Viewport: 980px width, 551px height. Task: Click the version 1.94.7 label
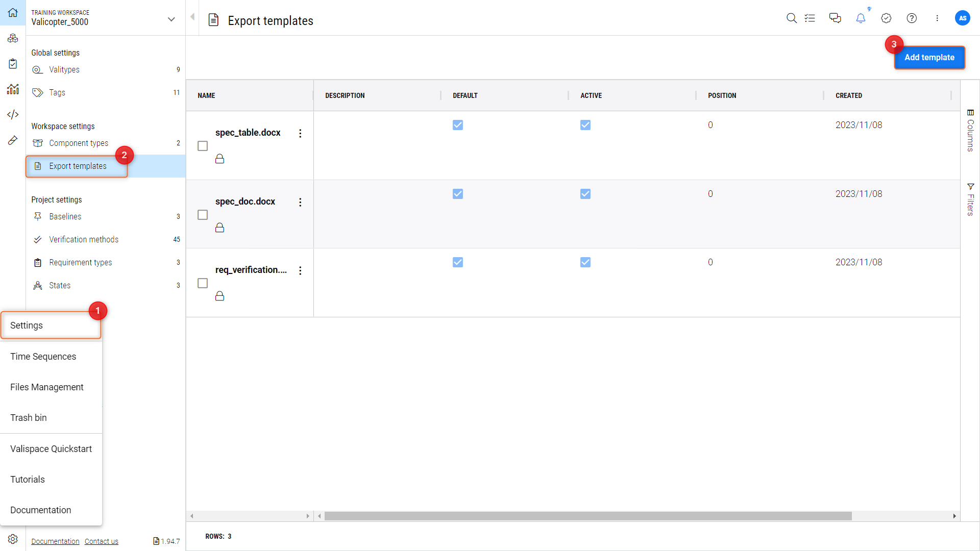[166, 541]
